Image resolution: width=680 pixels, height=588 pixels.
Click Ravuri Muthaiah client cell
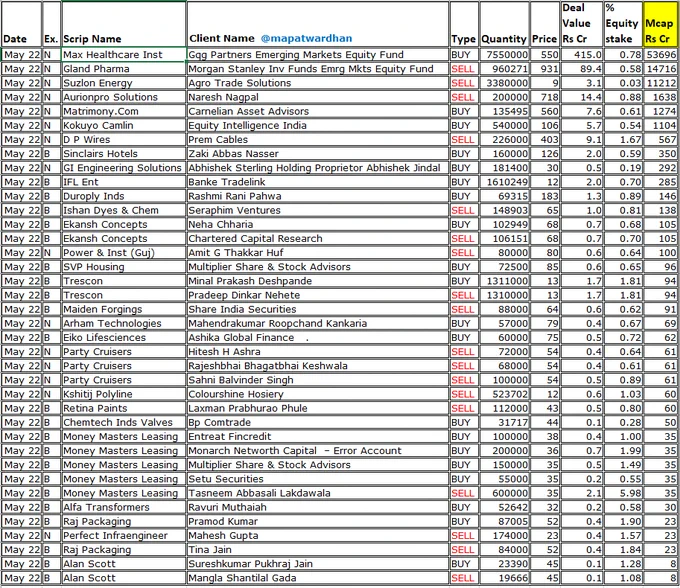click(318, 507)
